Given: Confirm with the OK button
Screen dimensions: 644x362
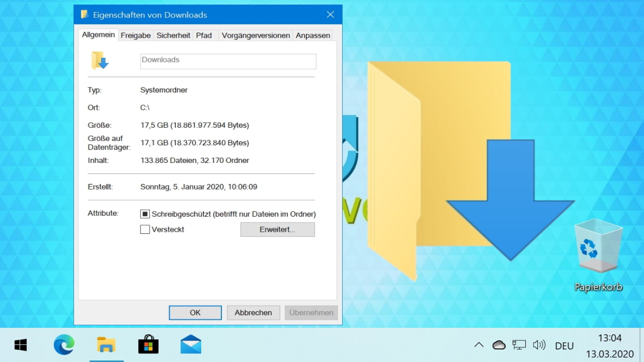Looking at the screenshot, I should click(x=195, y=313).
